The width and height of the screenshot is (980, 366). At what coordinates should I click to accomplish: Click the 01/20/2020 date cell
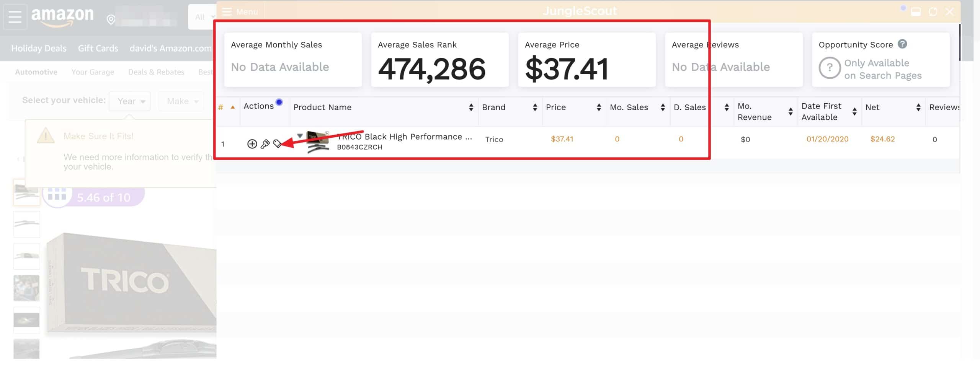827,139
